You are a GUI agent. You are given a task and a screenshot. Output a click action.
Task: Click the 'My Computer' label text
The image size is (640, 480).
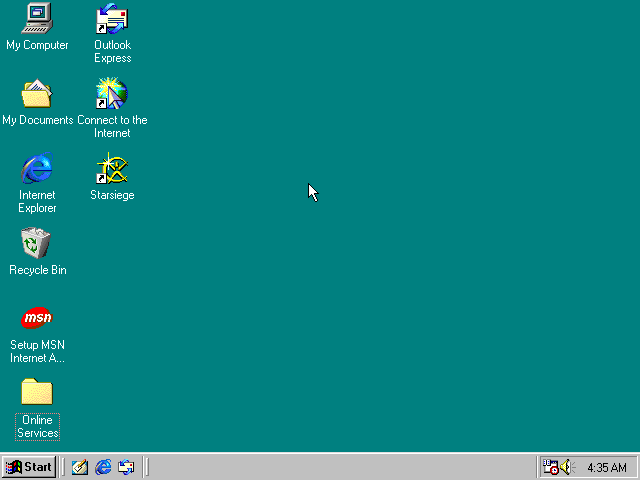coord(37,45)
